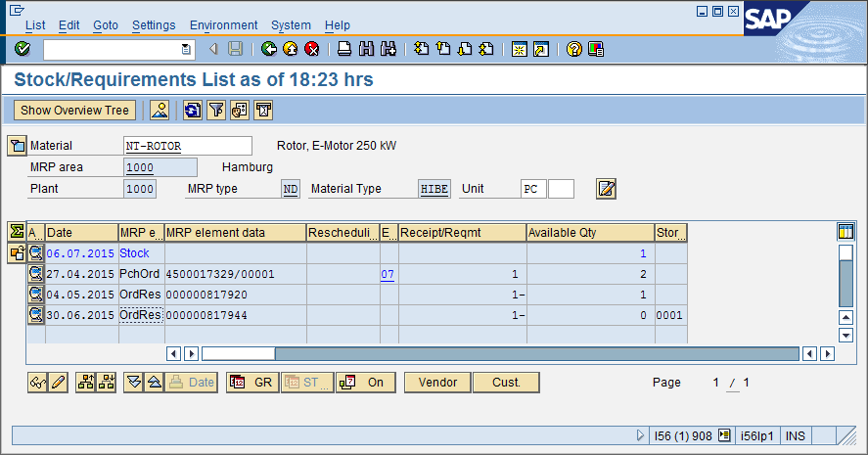Click the Cust. button
The width and height of the screenshot is (868, 455).
(506, 383)
